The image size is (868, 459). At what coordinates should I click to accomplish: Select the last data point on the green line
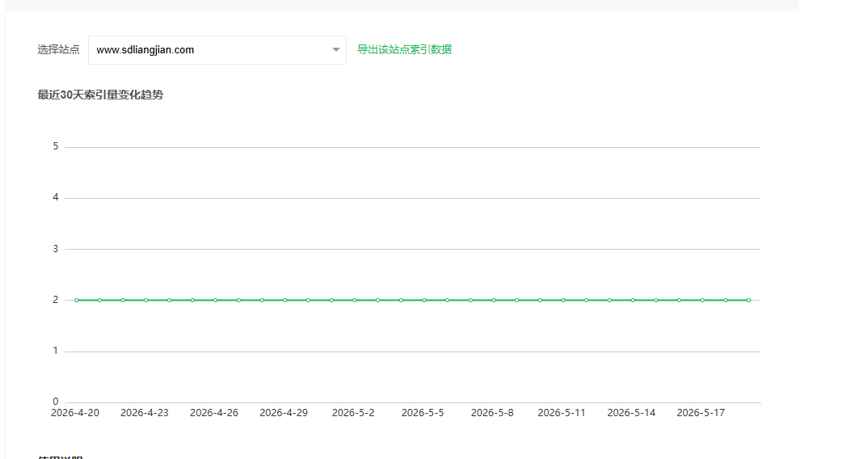[748, 300]
